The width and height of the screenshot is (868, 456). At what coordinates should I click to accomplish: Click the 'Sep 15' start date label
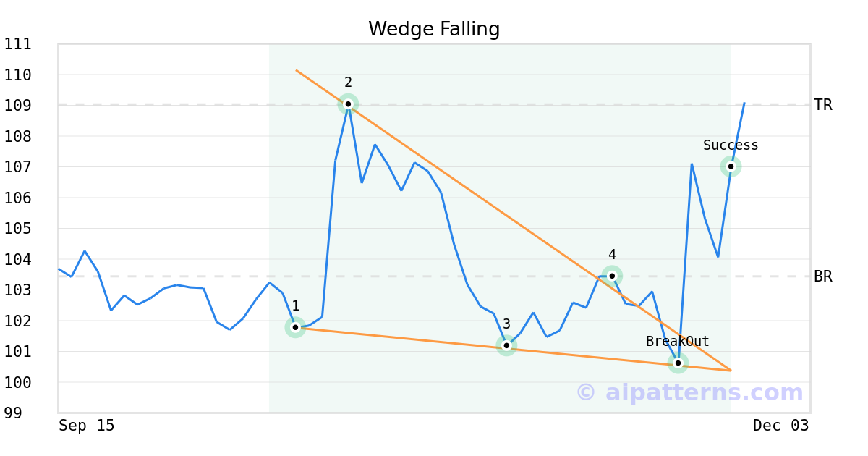click(x=87, y=426)
